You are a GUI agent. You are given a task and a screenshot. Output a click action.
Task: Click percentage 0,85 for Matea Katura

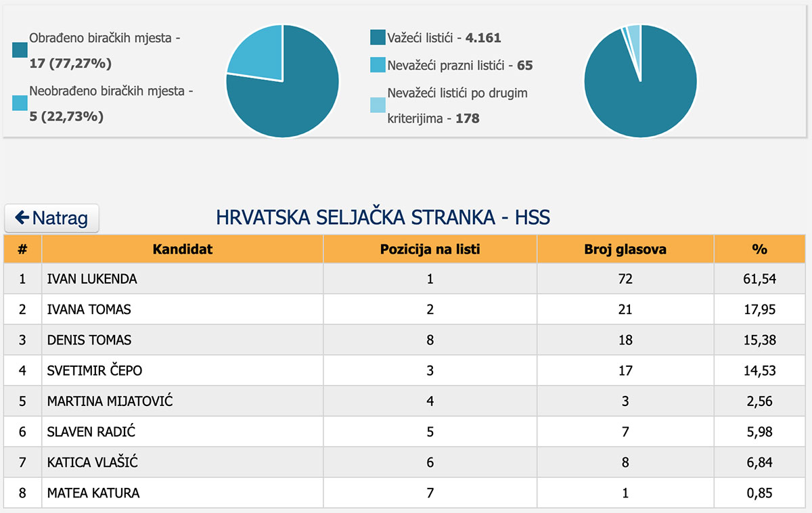[759, 493]
